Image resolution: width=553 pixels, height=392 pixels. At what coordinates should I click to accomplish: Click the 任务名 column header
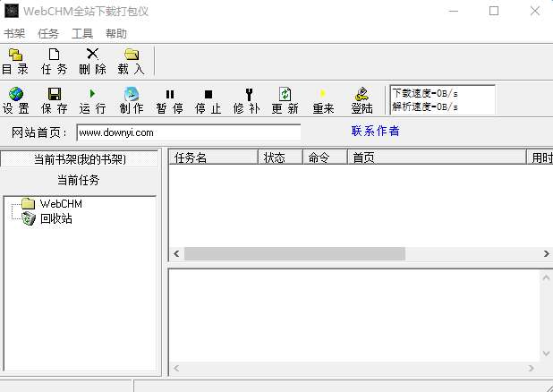(x=213, y=158)
